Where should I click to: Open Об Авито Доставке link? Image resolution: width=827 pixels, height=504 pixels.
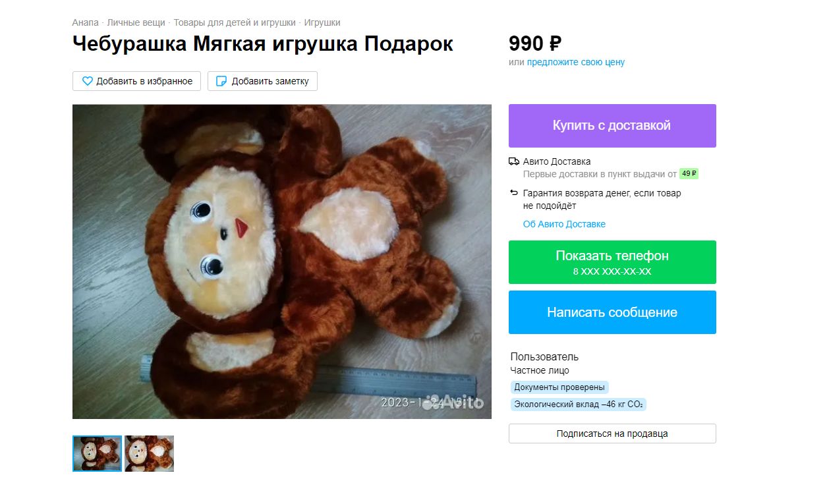click(564, 224)
